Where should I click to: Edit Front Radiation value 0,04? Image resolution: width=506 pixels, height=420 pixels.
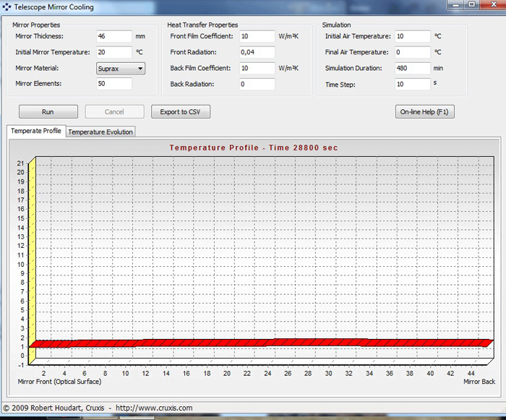(257, 52)
